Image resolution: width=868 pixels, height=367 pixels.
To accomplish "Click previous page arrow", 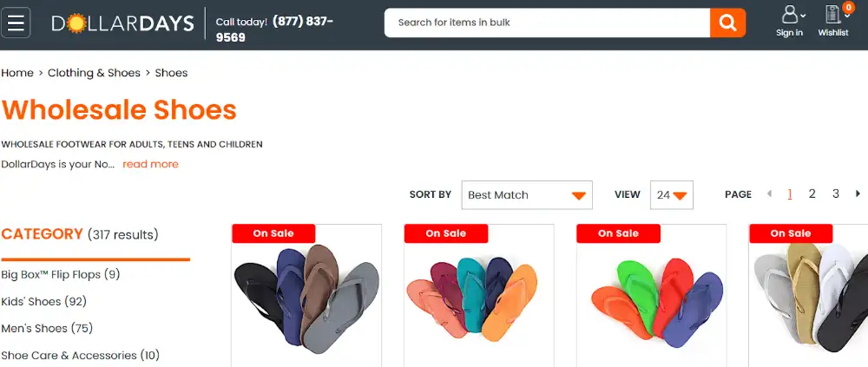I will click(x=769, y=193).
